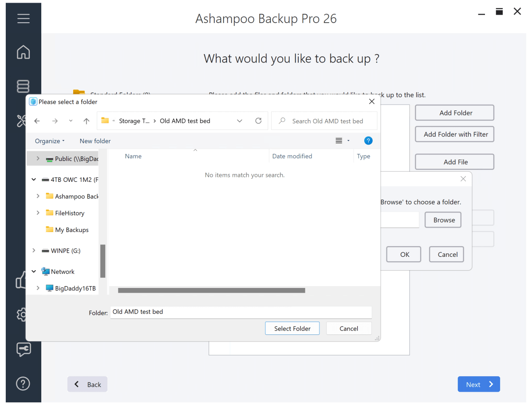
Task: Open the hamburger menu in sidebar
Action: 23,19
